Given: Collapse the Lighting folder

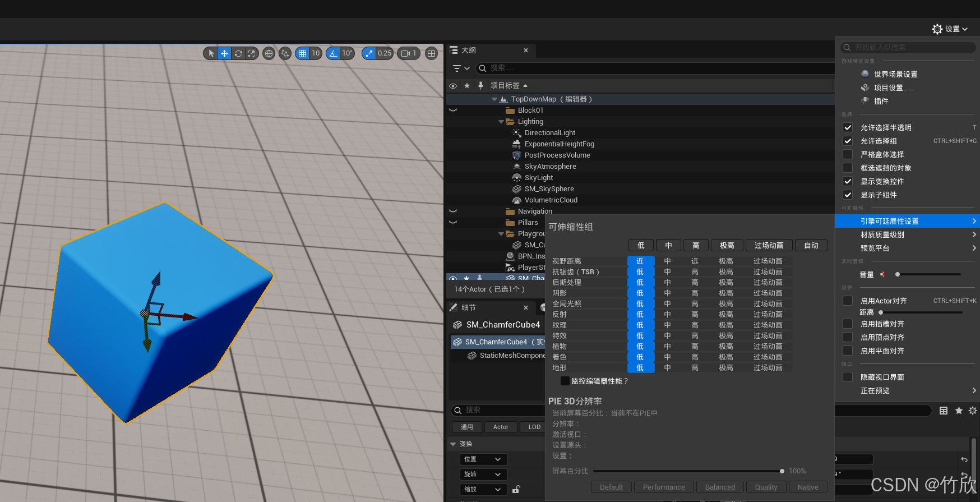Looking at the screenshot, I should coord(501,122).
